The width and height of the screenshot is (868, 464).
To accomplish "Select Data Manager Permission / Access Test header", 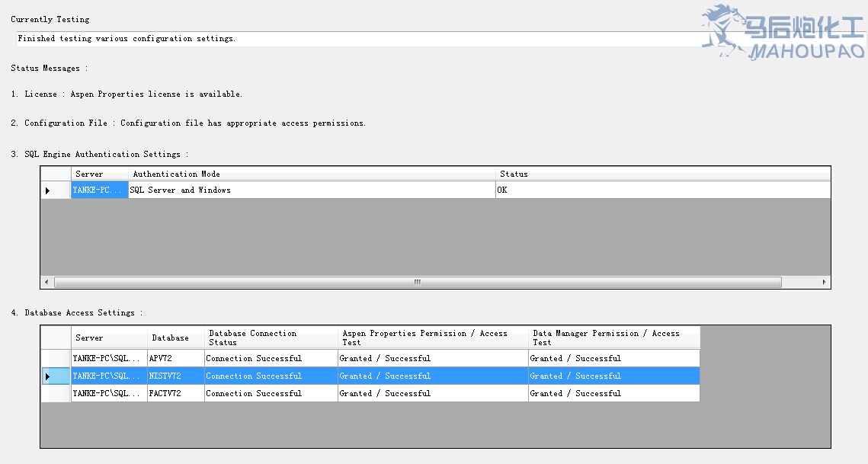I will 614,338.
